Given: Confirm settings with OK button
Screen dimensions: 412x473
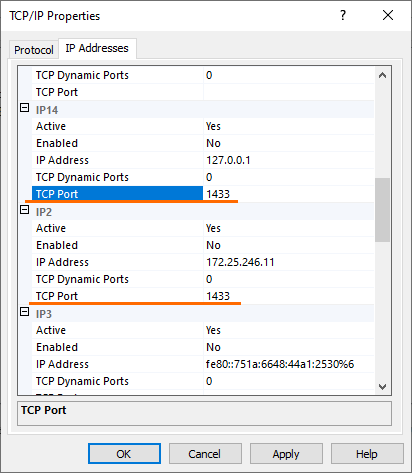Looking at the screenshot, I should pyautogui.click(x=124, y=454).
